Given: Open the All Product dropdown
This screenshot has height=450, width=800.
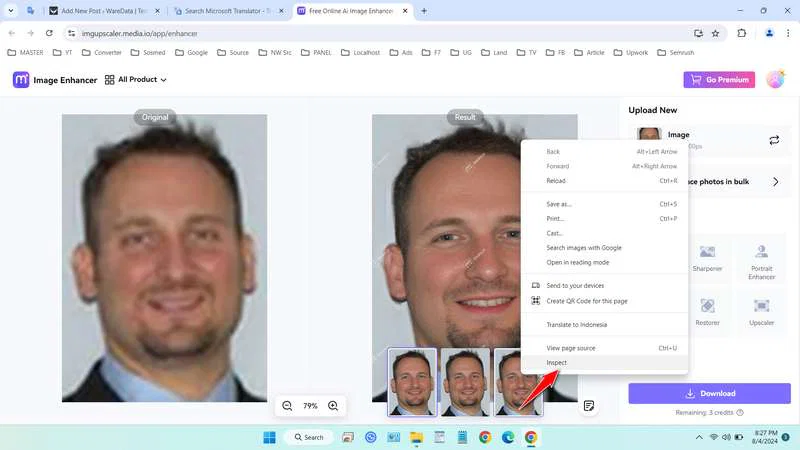Looking at the screenshot, I should pyautogui.click(x=136, y=80).
